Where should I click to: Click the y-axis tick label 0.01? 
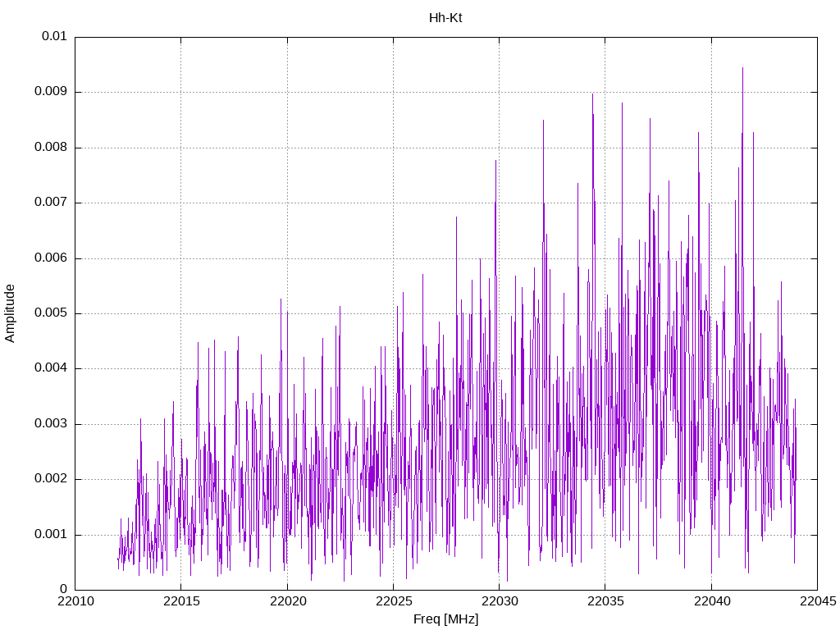54,36
